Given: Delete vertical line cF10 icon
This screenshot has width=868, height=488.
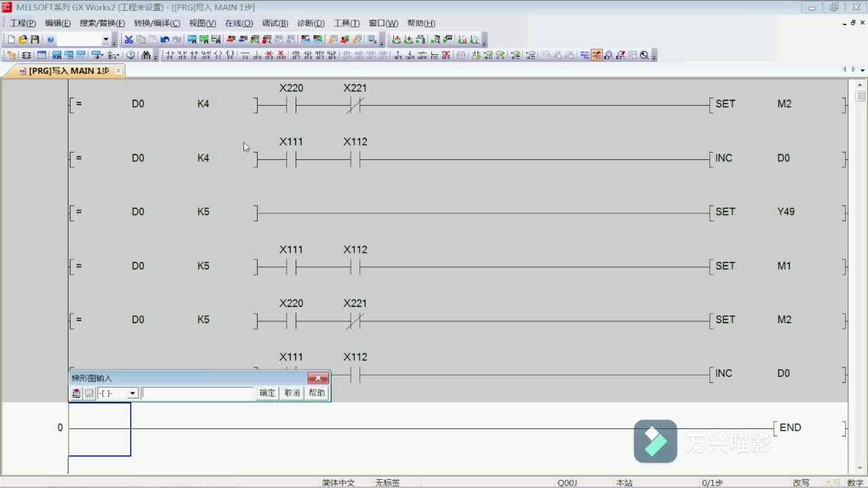Looking at the screenshot, I should pyautogui.click(x=281, y=55).
